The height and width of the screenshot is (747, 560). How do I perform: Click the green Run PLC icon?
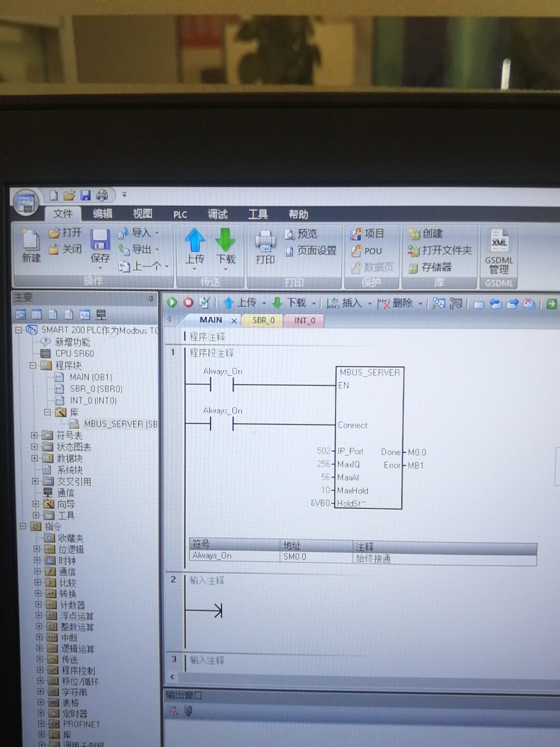click(172, 302)
